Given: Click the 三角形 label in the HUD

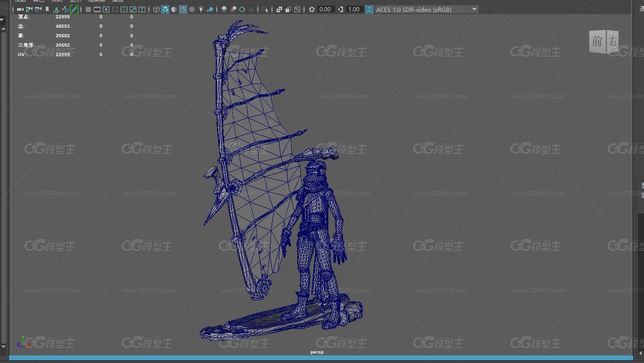Looking at the screenshot, I should point(26,45).
